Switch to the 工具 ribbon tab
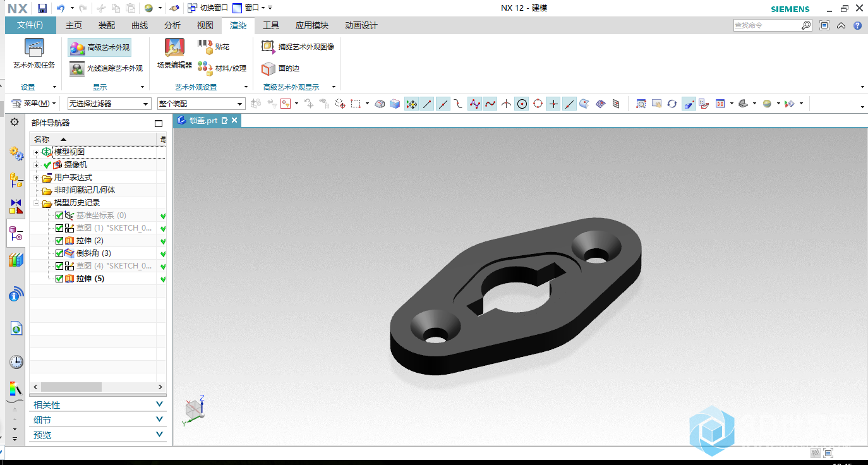This screenshot has width=868, height=465. pos(271,25)
